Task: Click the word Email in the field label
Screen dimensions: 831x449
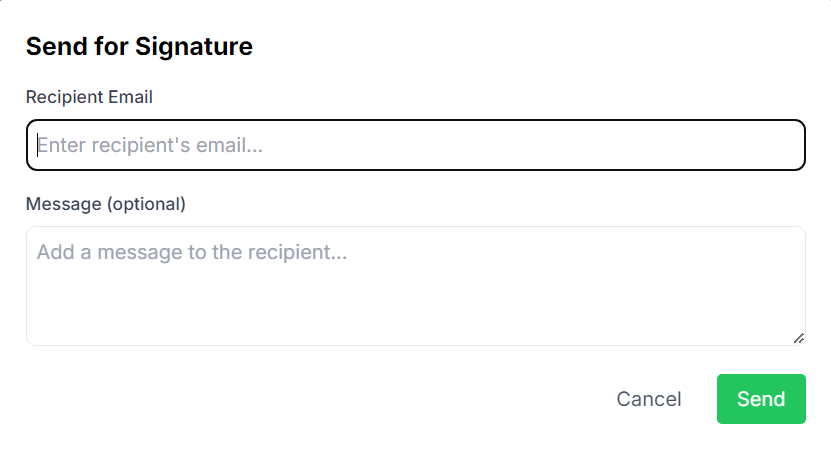Action: [130, 97]
